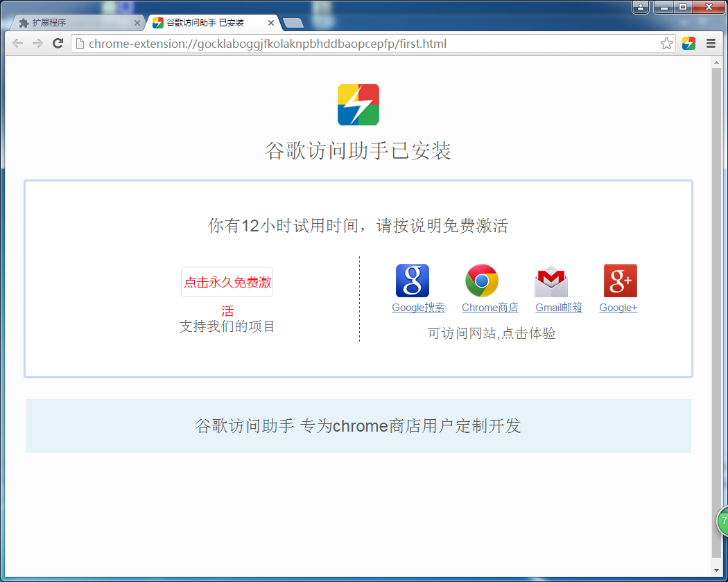Click the red Google+ icon
The width and height of the screenshot is (728, 582).
click(620, 281)
